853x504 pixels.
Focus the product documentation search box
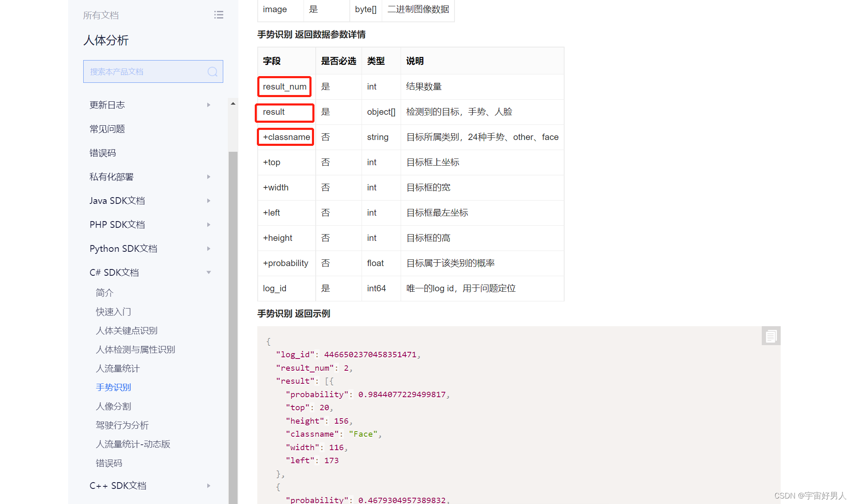(153, 71)
